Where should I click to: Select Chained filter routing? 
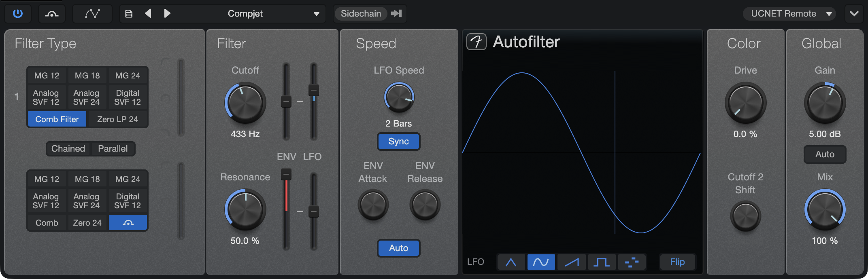[x=68, y=149]
